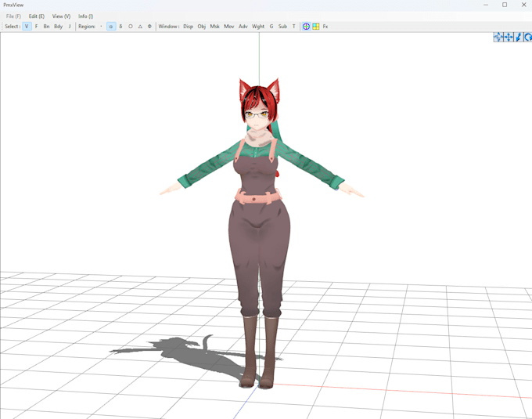
Task: Toggle joint selection mode J
Action: (70, 27)
